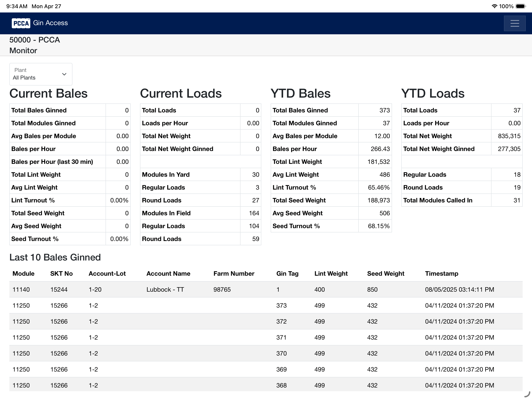
Task: Click the Total Modules Called In label
Action: (438, 200)
